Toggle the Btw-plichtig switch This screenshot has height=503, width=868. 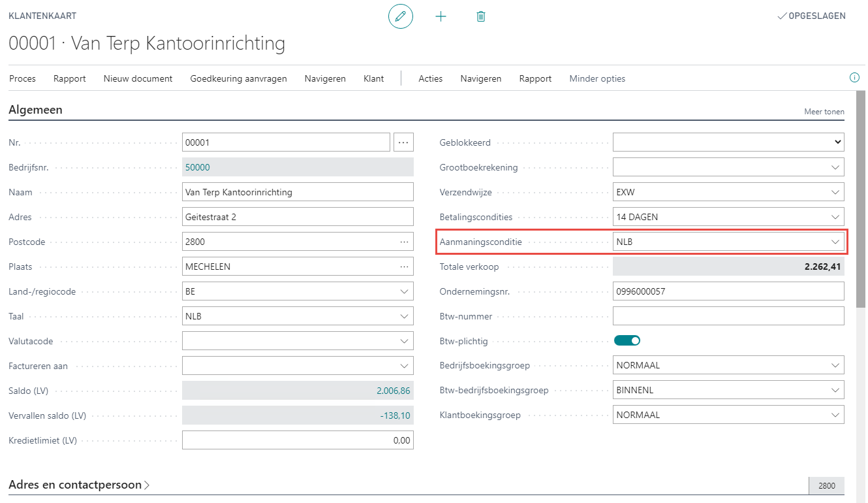tap(627, 340)
